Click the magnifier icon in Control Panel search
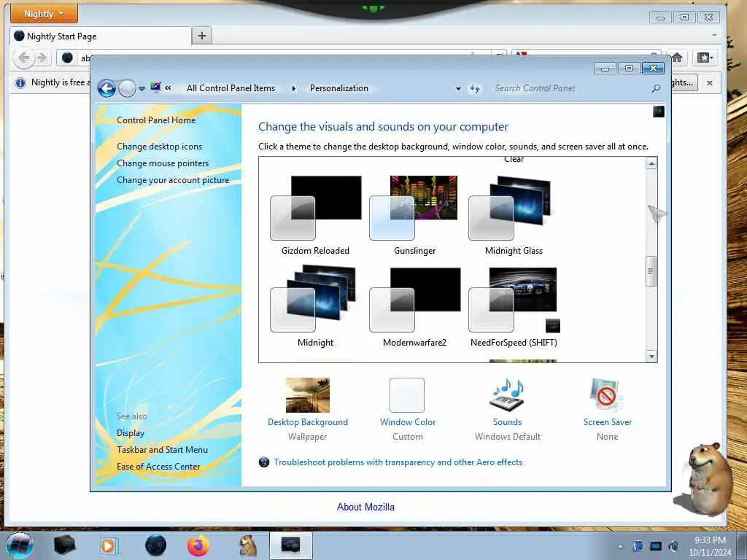The image size is (747, 560). [656, 88]
